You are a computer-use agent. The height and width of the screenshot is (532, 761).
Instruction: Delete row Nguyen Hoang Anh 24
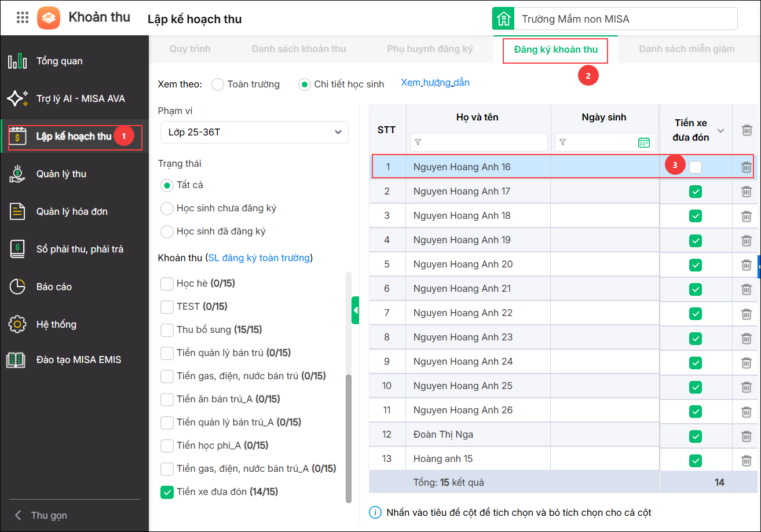pos(747,362)
